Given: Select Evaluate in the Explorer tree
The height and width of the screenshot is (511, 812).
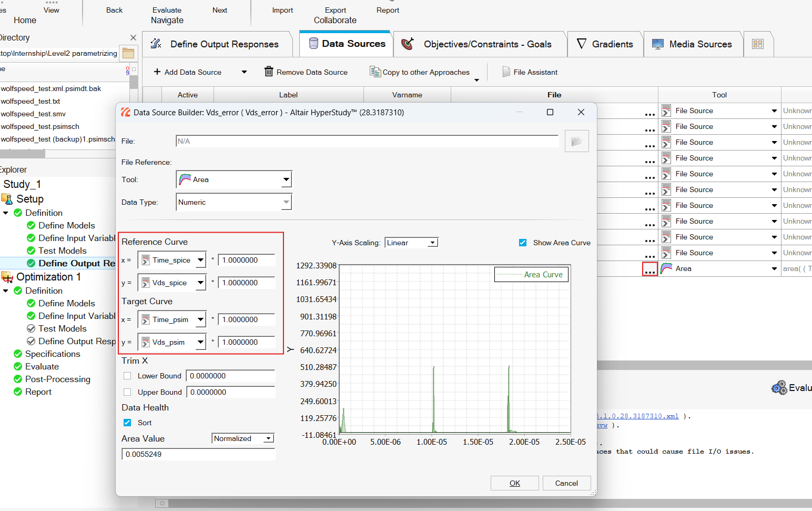Looking at the screenshot, I should pyautogui.click(x=42, y=366).
